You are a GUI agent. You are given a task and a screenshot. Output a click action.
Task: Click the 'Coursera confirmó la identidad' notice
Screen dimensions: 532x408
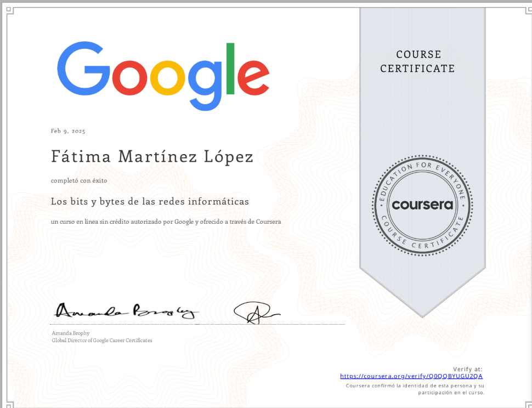pyautogui.click(x=415, y=389)
